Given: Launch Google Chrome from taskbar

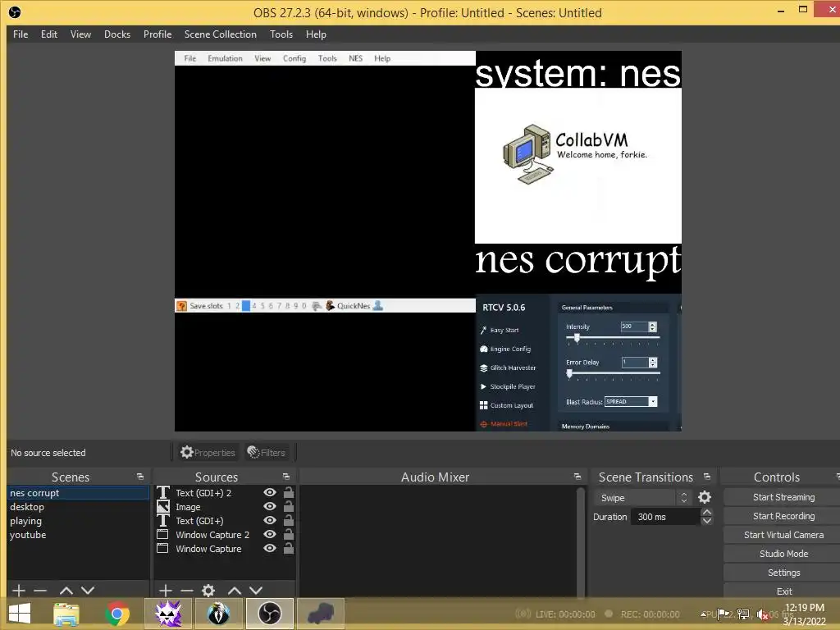Looking at the screenshot, I should tap(116, 614).
